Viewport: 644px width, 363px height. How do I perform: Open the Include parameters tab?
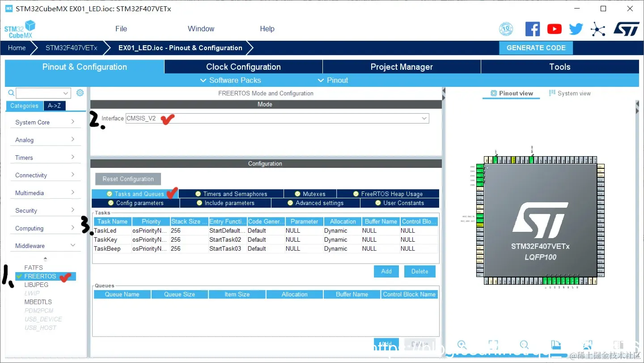[x=225, y=203]
